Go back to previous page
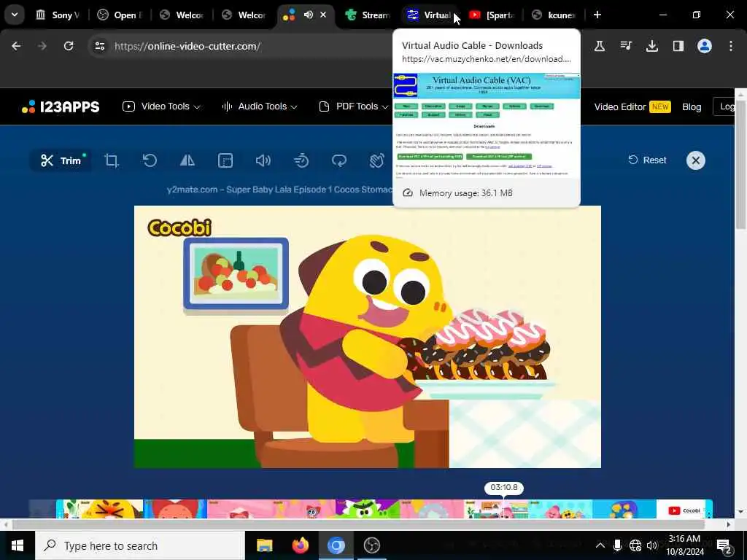 pyautogui.click(x=16, y=46)
